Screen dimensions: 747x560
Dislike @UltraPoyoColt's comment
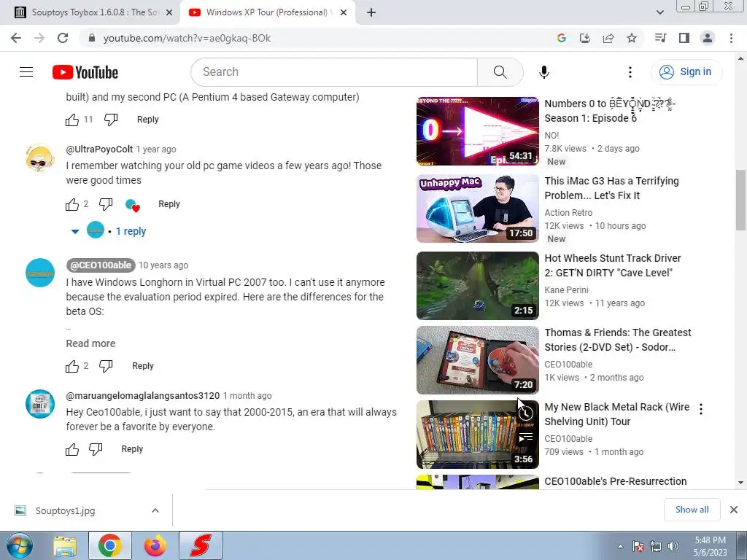[106, 204]
